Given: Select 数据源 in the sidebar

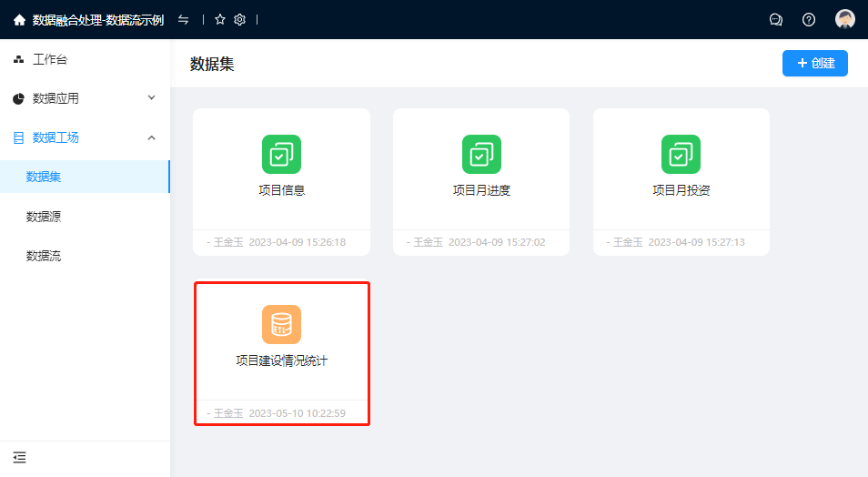Looking at the screenshot, I should [x=44, y=217].
